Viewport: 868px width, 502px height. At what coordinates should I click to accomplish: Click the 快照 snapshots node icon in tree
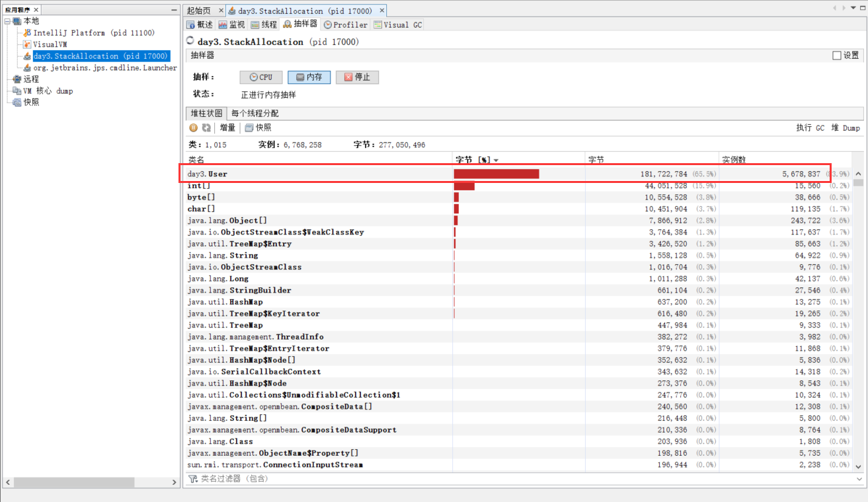click(17, 102)
